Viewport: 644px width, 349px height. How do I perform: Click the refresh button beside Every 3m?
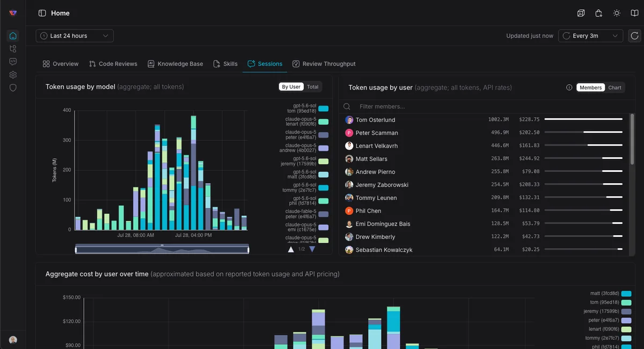tap(634, 36)
